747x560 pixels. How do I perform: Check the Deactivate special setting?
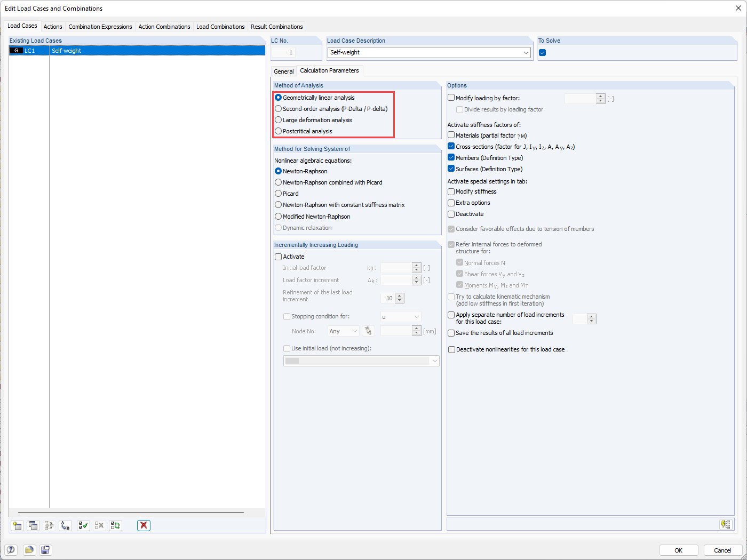451,214
